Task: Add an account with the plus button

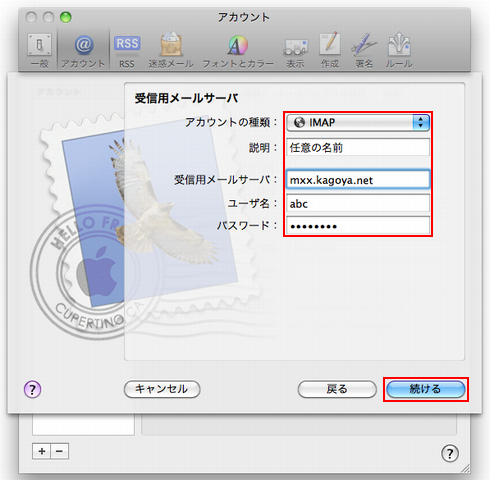Action: [x=42, y=451]
